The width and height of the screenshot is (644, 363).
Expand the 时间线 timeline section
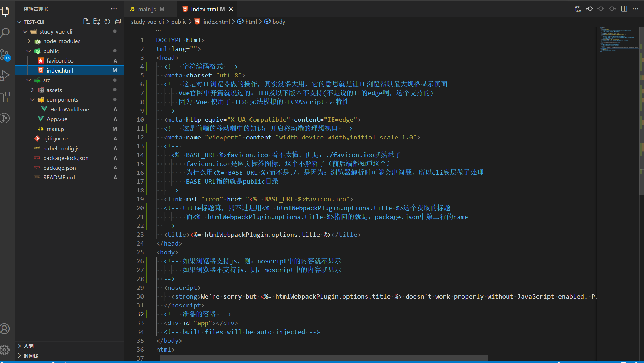pos(69,356)
